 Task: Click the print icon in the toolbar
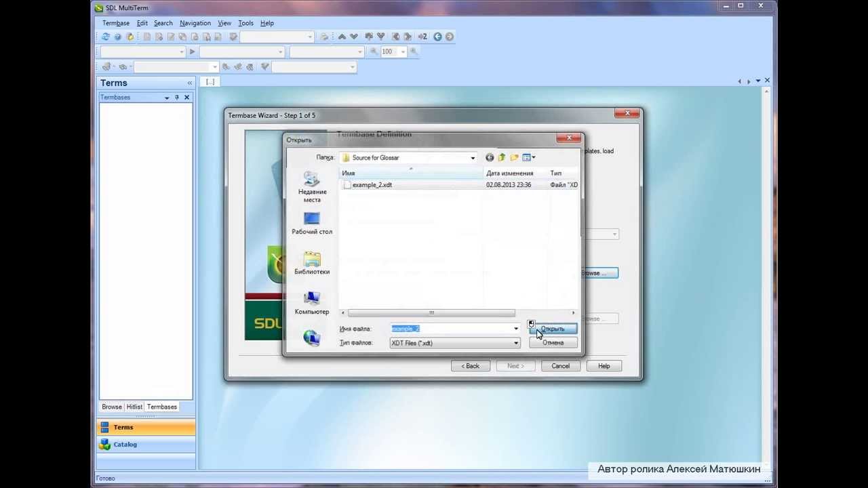click(x=324, y=37)
